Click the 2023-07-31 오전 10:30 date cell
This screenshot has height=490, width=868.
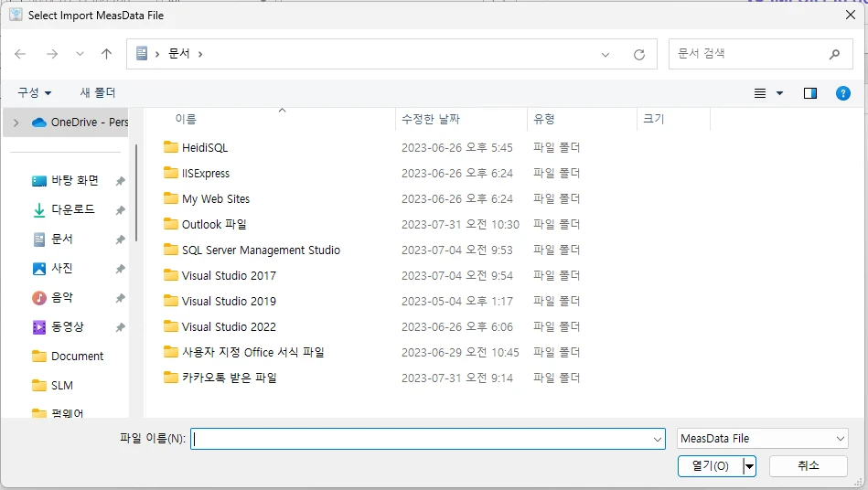point(460,224)
